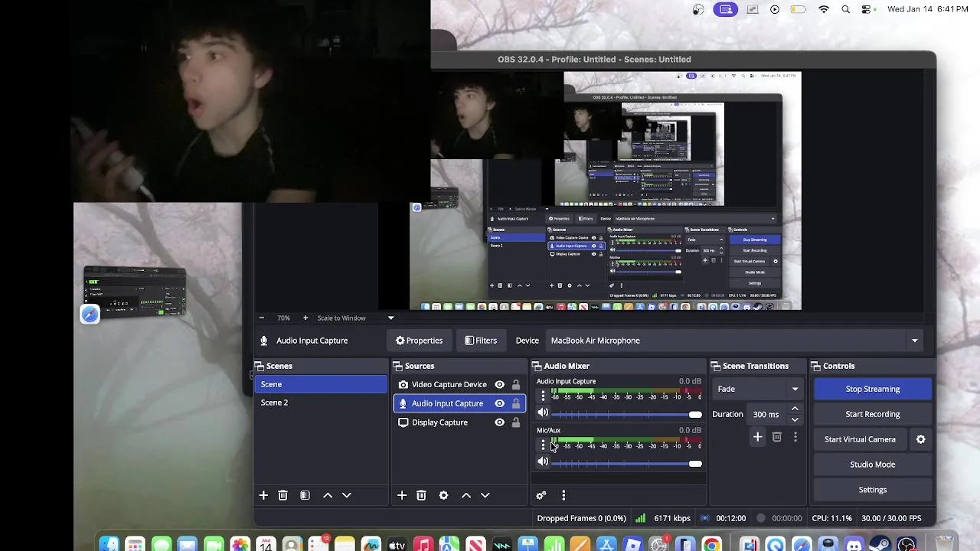The height and width of the screenshot is (551, 980).
Task: Move source down in Sources panel
Action: click(485, 495)
